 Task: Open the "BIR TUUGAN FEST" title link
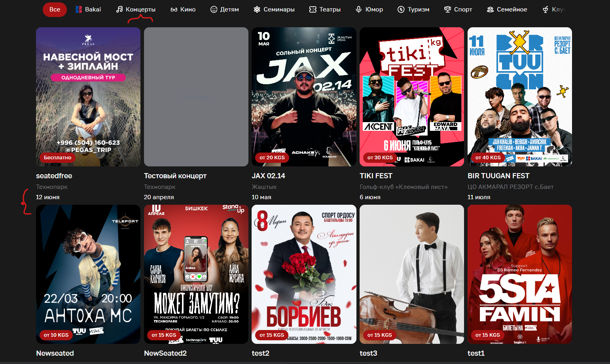point(498,176)
